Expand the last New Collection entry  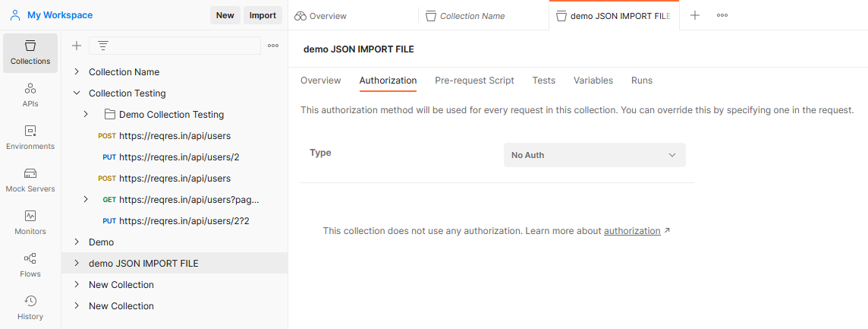click(77, 305)
